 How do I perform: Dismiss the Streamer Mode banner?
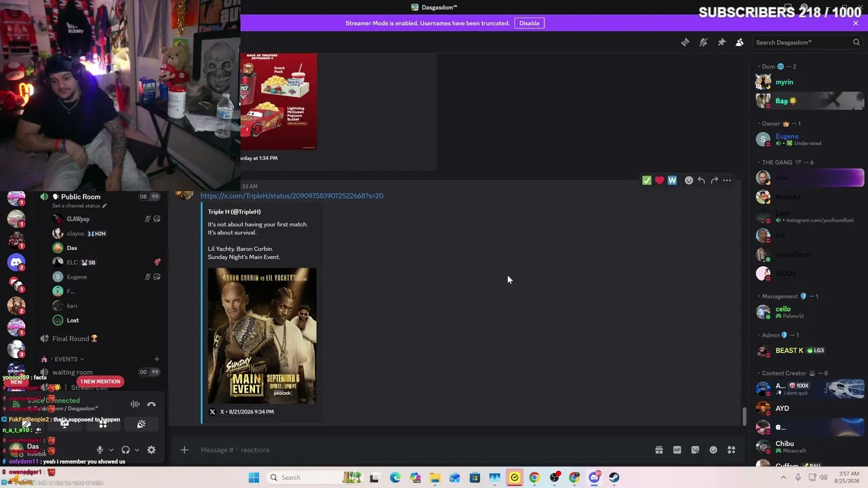pyautogui.click(x=856, y=23)
